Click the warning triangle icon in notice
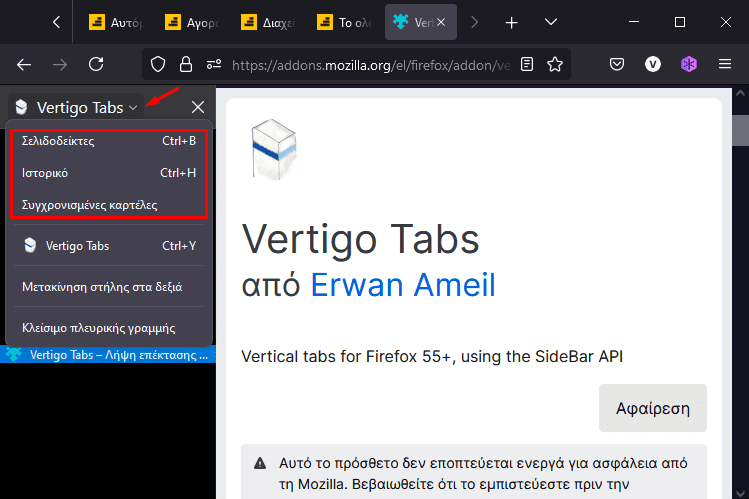Image resolution: width=749 pixels, height=499 pixels. [x=260, y=463]
